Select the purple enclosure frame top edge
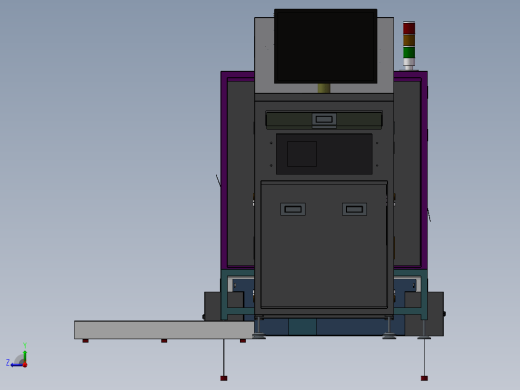520x390 pixels. [x=237, y=75]
